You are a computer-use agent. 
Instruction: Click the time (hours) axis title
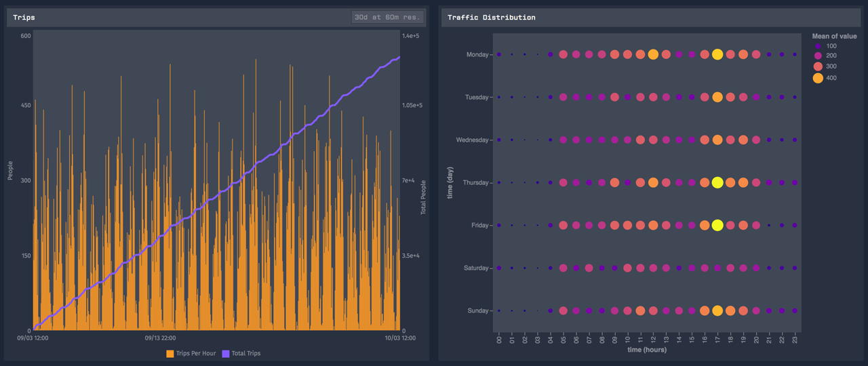(x=646, y=350)
